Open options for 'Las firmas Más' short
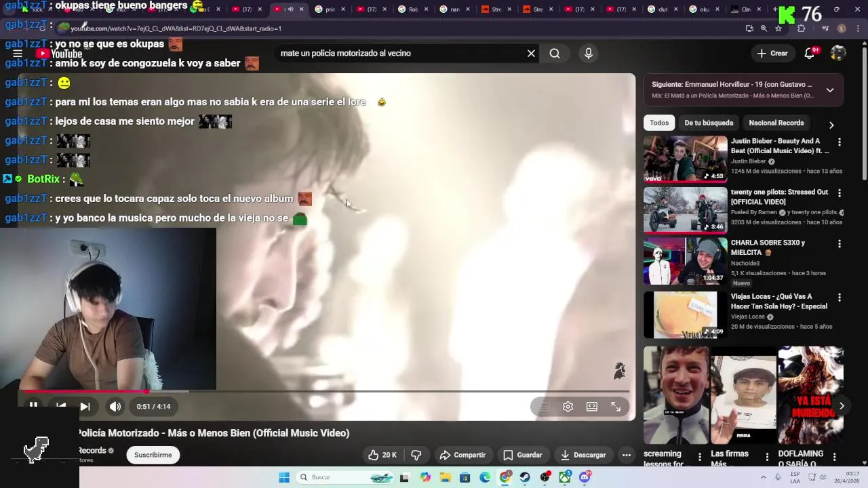 pos(767,457)
